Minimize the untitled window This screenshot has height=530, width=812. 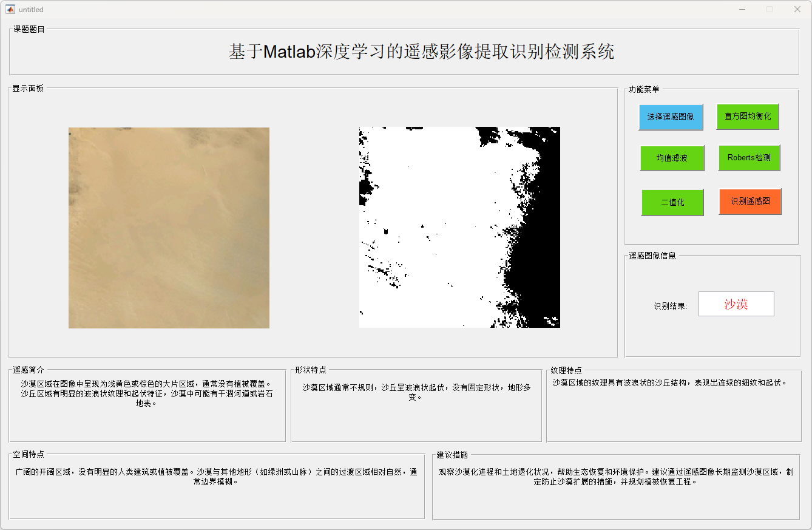click(742, 9)
